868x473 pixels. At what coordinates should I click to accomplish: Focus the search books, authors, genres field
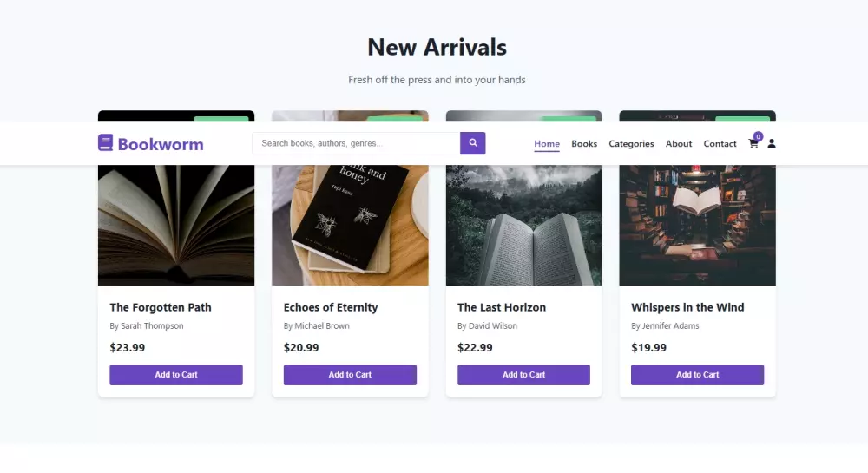coord(356,143)
